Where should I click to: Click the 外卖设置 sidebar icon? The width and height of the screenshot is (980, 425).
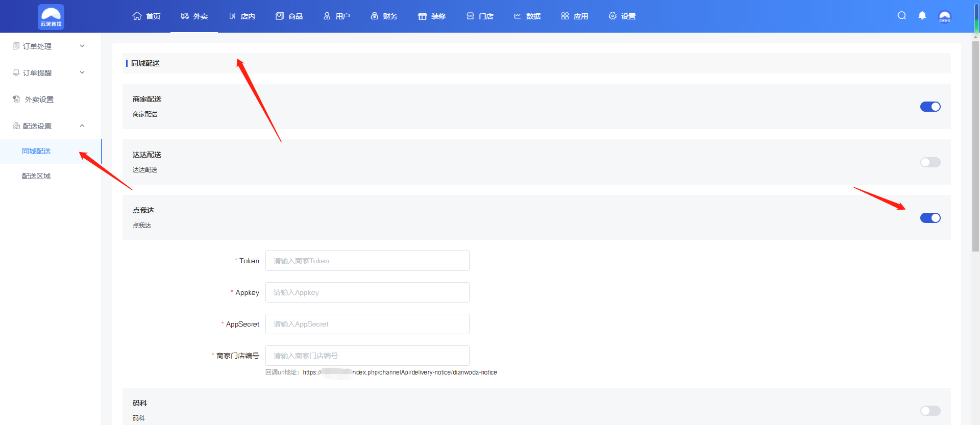pos(16,99)
